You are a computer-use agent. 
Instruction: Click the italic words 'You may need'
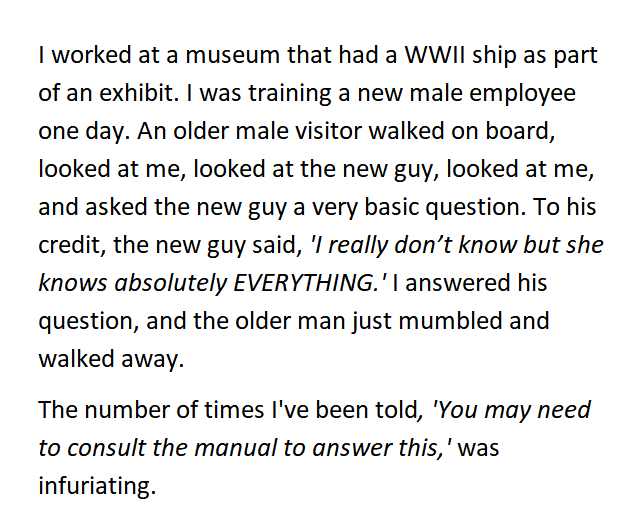[x=511, y=409]
